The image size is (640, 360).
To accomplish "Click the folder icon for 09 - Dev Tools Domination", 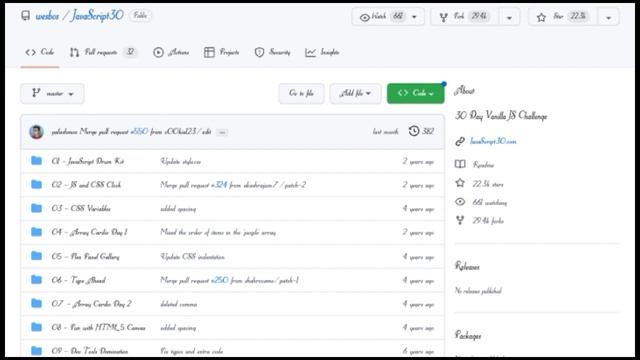I will tap(36, 350).
